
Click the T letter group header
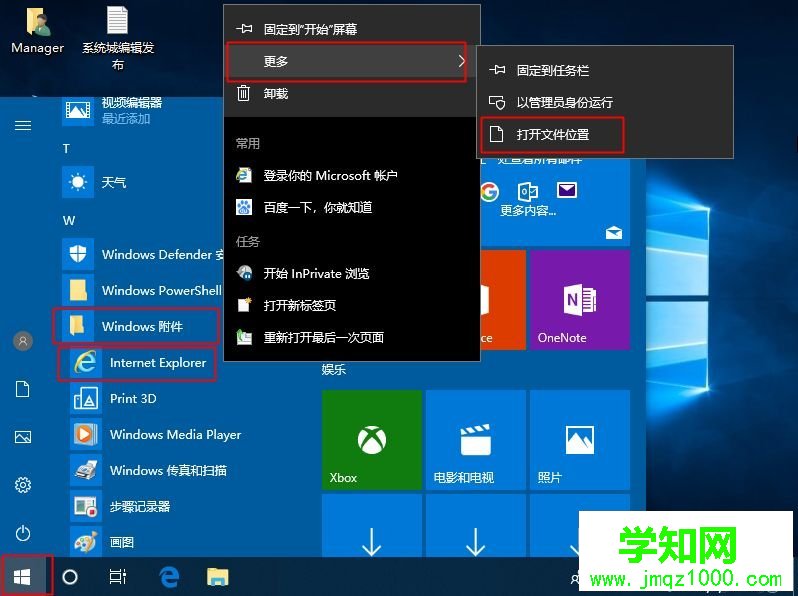(66, 149)
